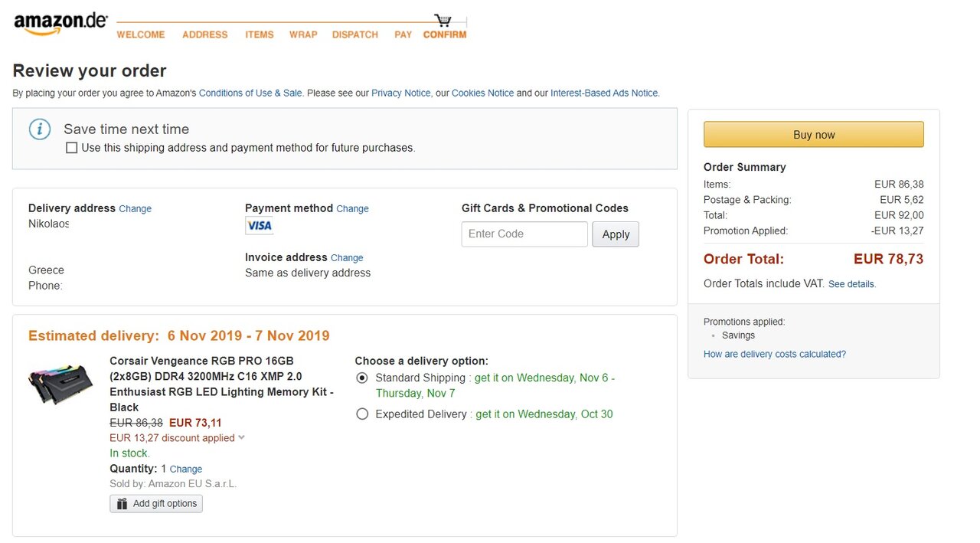Image resolution: width=980 pixels, height=543 pixels.
Task: Click the VISA card icon
Action: point(259,225)
